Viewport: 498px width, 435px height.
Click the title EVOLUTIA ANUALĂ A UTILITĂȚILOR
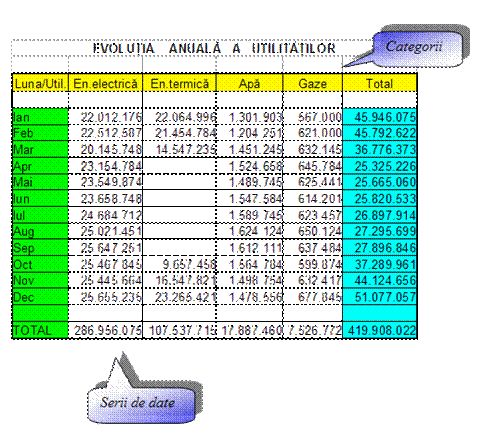(214, 49)
